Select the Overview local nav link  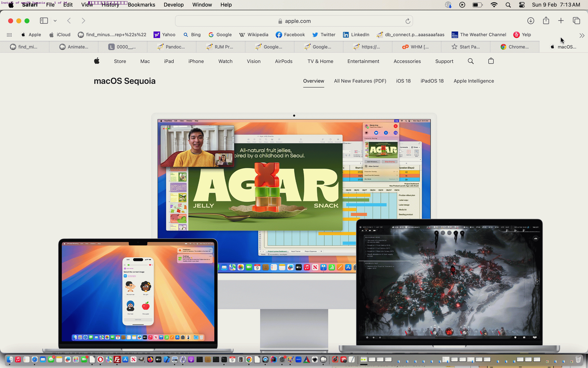[313, 81]
